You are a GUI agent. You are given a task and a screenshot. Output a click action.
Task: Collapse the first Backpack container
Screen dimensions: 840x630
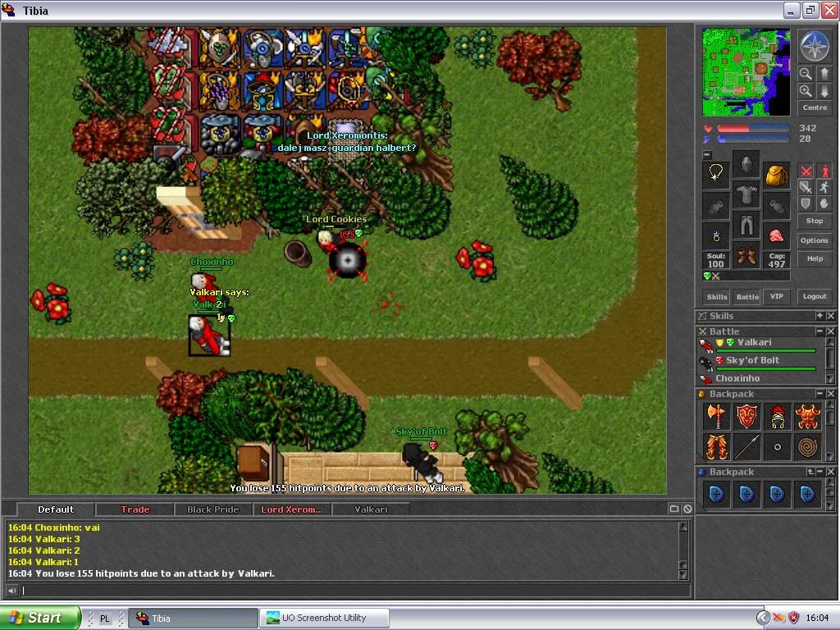[819, 394]
